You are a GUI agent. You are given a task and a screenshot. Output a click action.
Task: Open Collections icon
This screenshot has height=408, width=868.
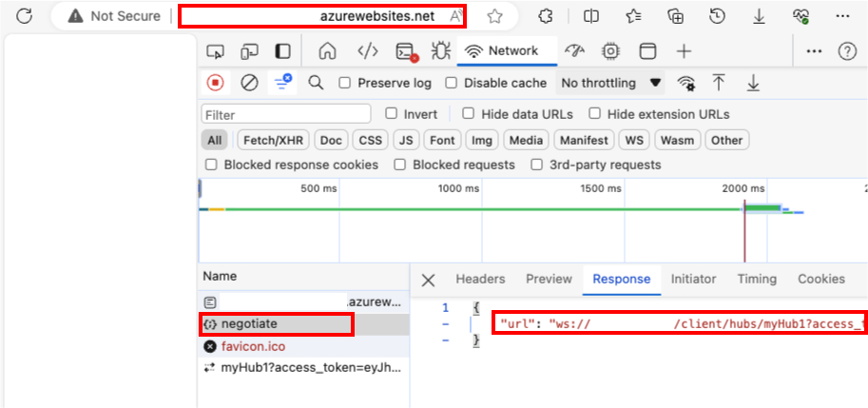click(x=675, y=16)
